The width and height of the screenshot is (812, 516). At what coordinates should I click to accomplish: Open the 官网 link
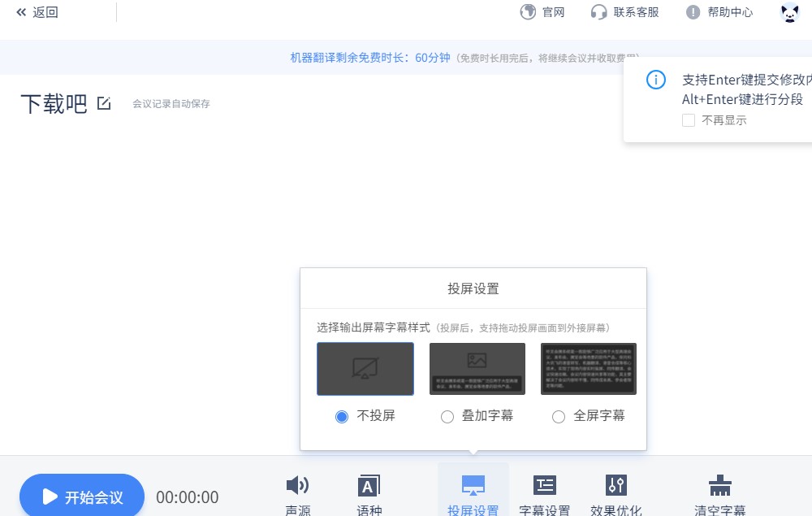[553, 12]
